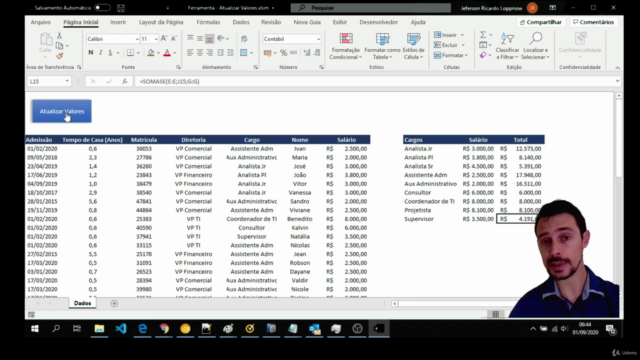The height and width of the screenshot is (360, 640).
Task: Click the Compartilhar button
Action: coord(540,22)
